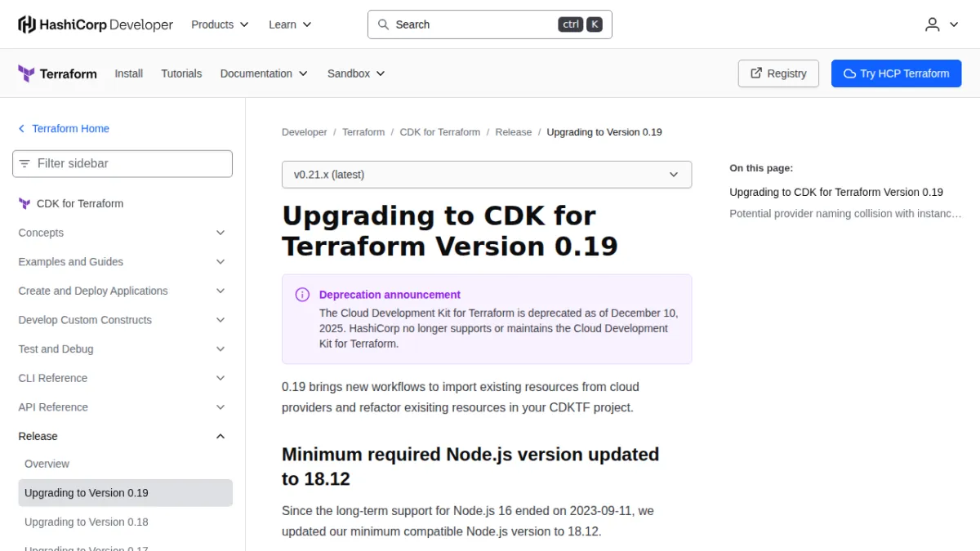Open the CDK for Terraform sidebar heading

click(x=80, y=204)
